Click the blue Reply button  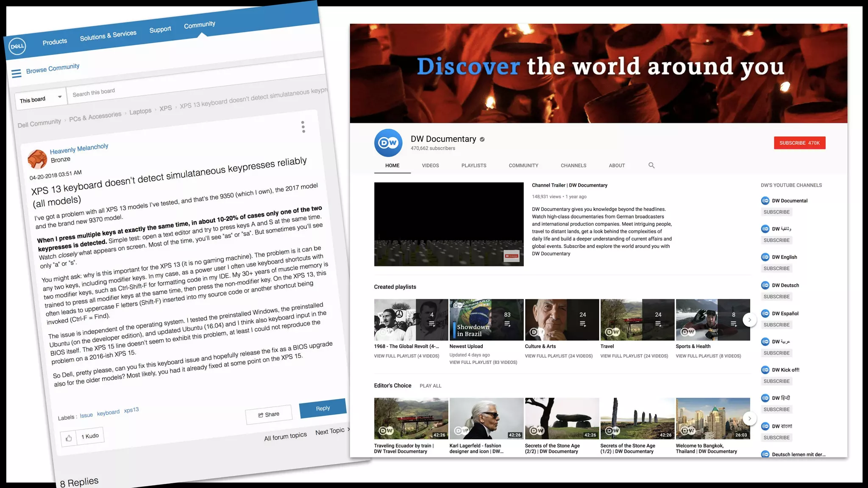[323, 408]
